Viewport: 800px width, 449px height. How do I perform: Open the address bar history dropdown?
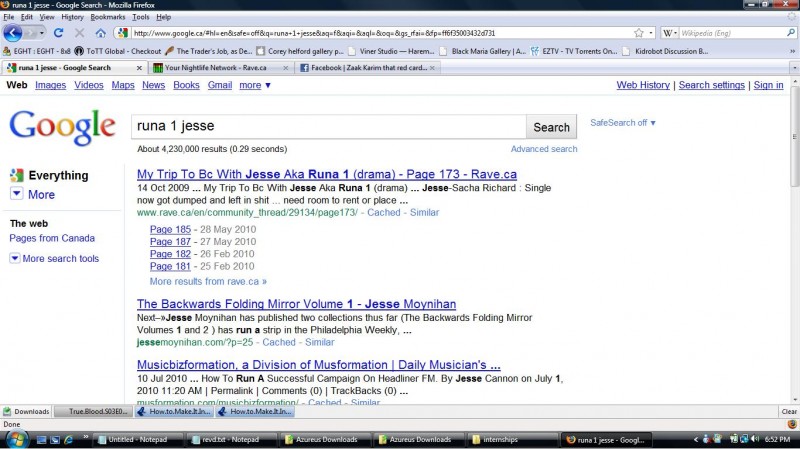pos(651,33)
